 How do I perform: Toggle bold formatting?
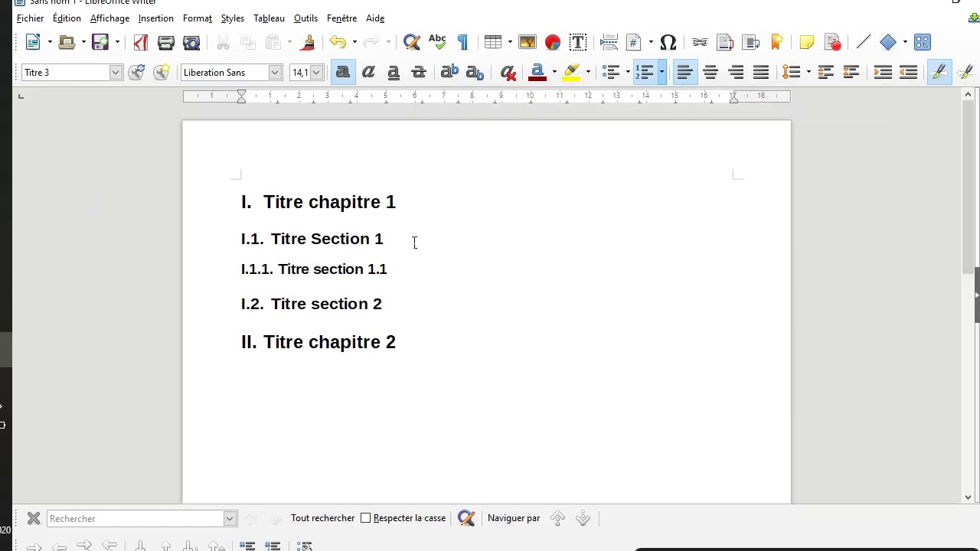[343, 73]
